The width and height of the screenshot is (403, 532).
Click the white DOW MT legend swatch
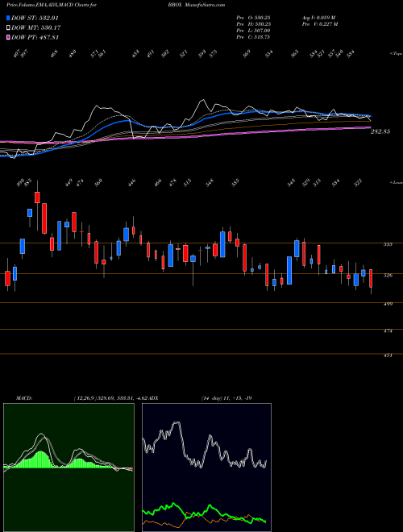[x=8, y=27]
